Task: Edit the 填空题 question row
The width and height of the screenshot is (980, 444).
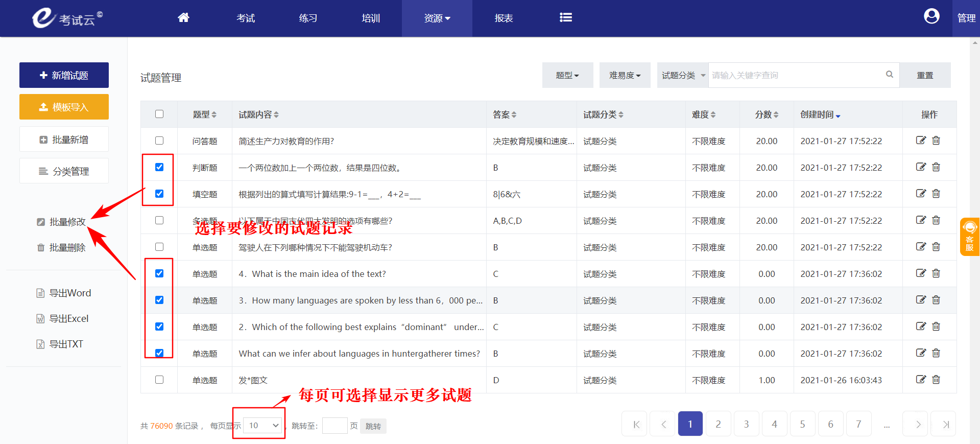Action: (x=921, y=194)
